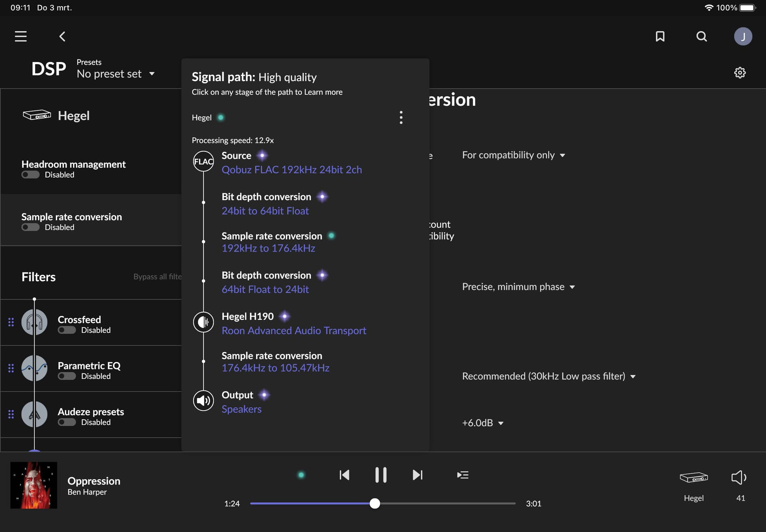Enable the Audeze presets toggle
The height and width of the screenshot is (532, 766).
tap(67, 422)
